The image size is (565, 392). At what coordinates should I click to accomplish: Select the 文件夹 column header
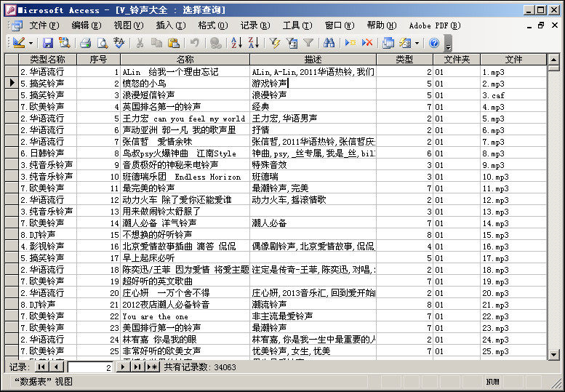point(457,60)
